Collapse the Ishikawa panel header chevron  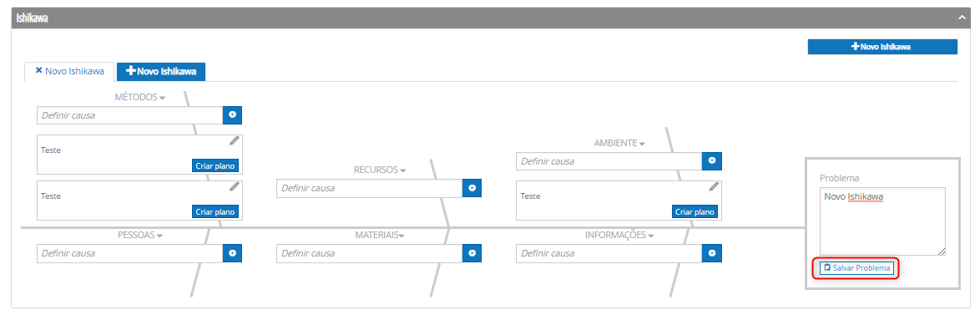tap(962, 18)
